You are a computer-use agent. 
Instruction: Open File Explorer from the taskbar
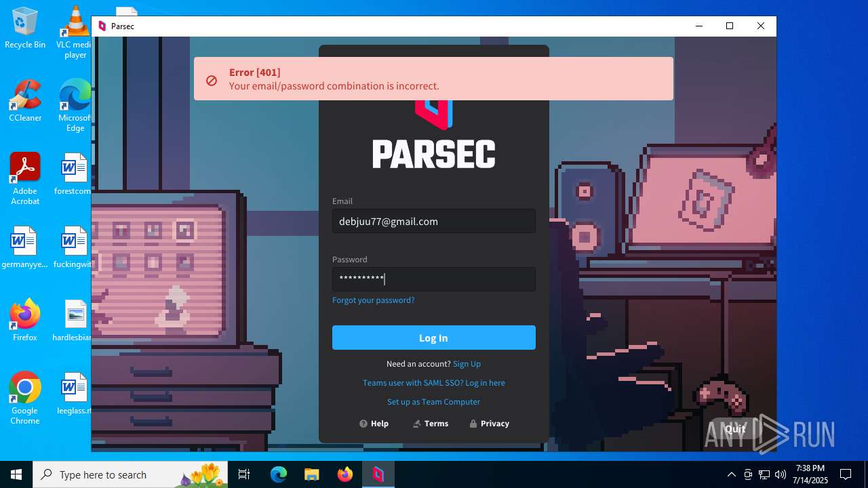311,474
